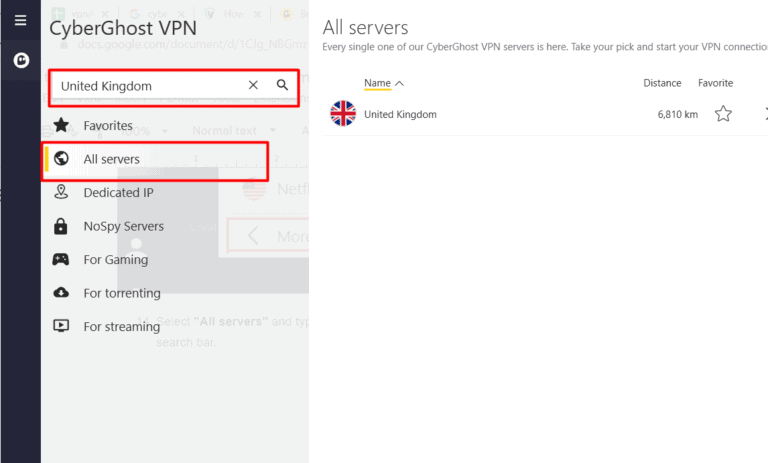Click the streaming play screen icon
The image size is (768, 463).
tap(62, 326)
